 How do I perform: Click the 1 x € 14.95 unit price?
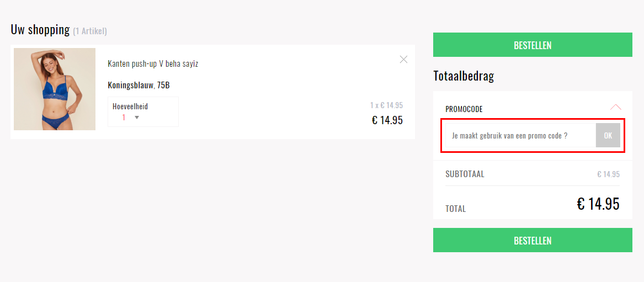386,105
